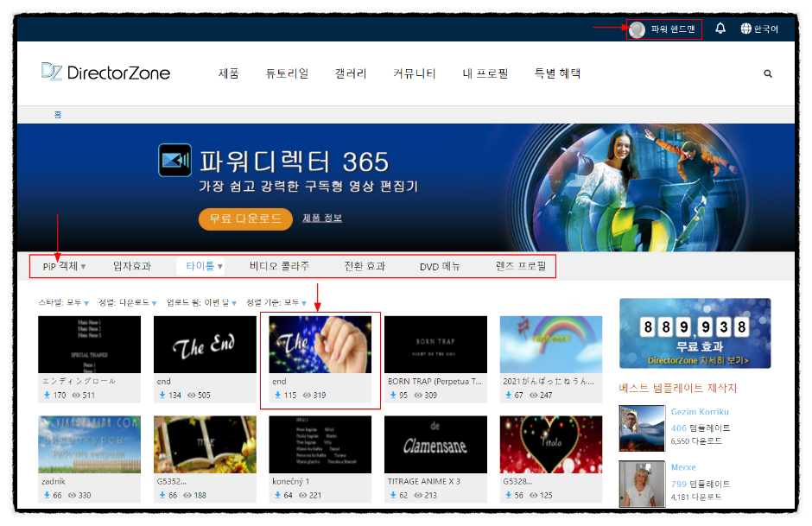The height and width of the screenshot is (526, 812).
Task: Select the 전환 효과 tab
Action: pyautogui.click(x=365, y=266)
